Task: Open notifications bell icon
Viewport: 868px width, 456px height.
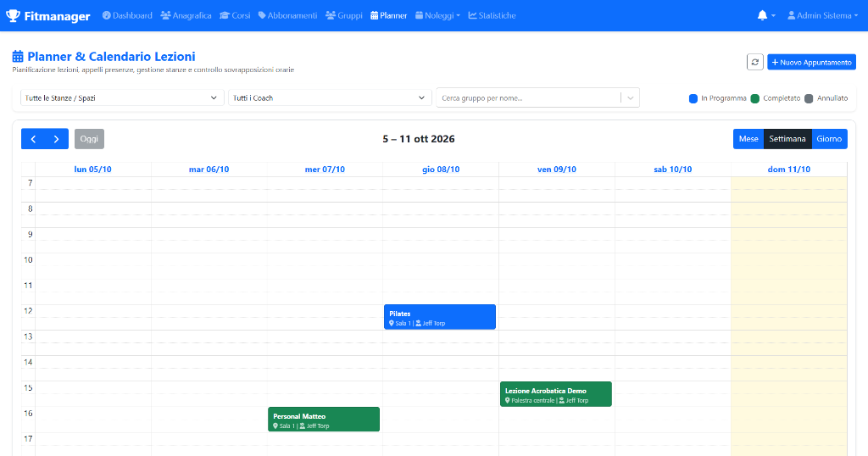Action: [762, 15]
